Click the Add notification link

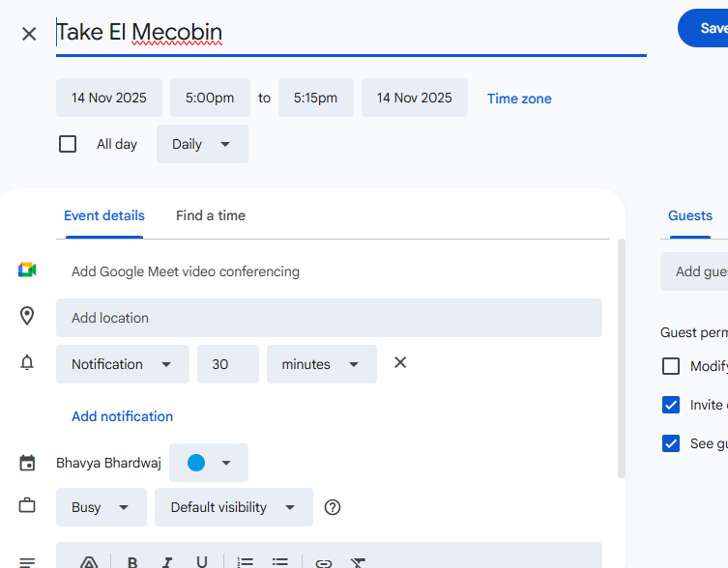122,416
